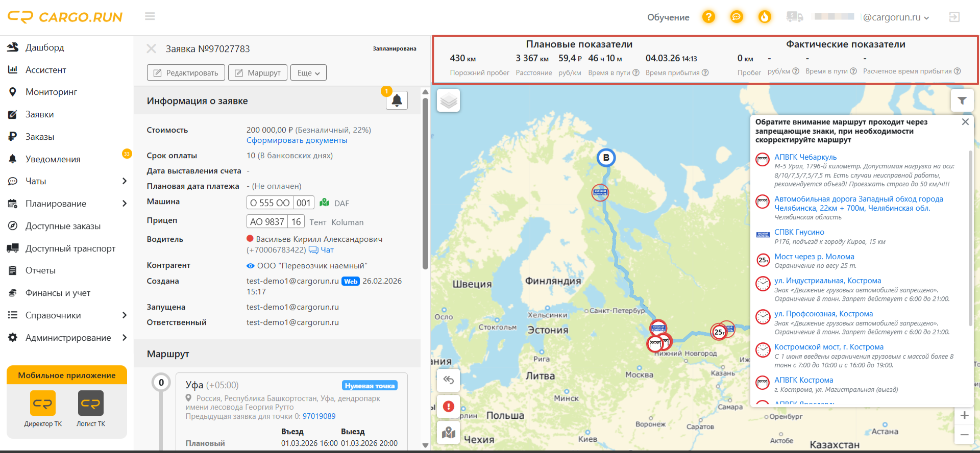Open the hamburger menu in header

point(150,16)
